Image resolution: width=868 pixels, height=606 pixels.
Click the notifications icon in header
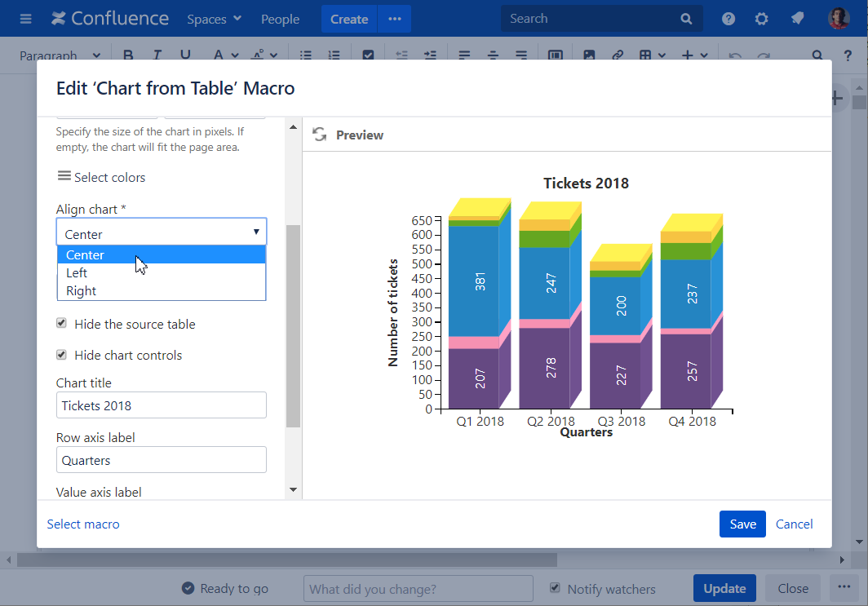coord(797,19)
